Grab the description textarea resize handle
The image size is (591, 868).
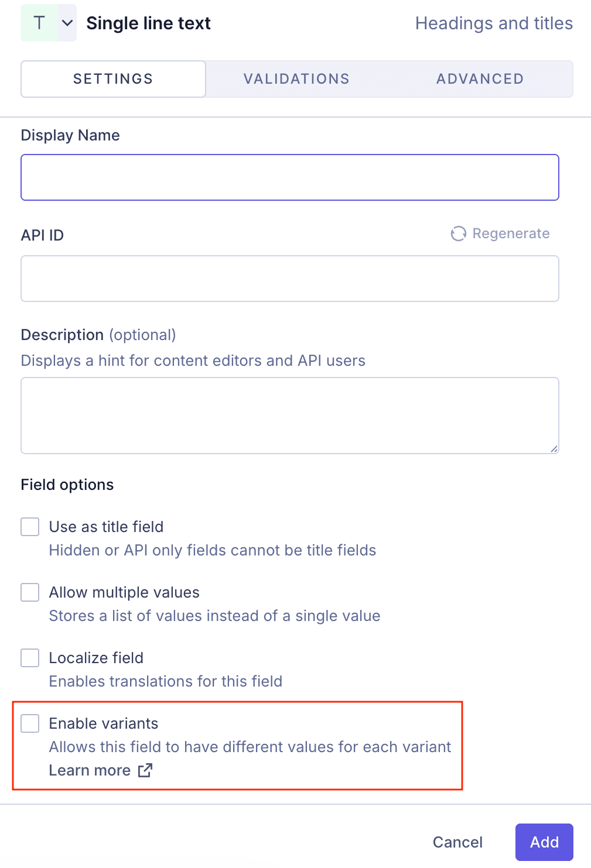pos(554,448)
